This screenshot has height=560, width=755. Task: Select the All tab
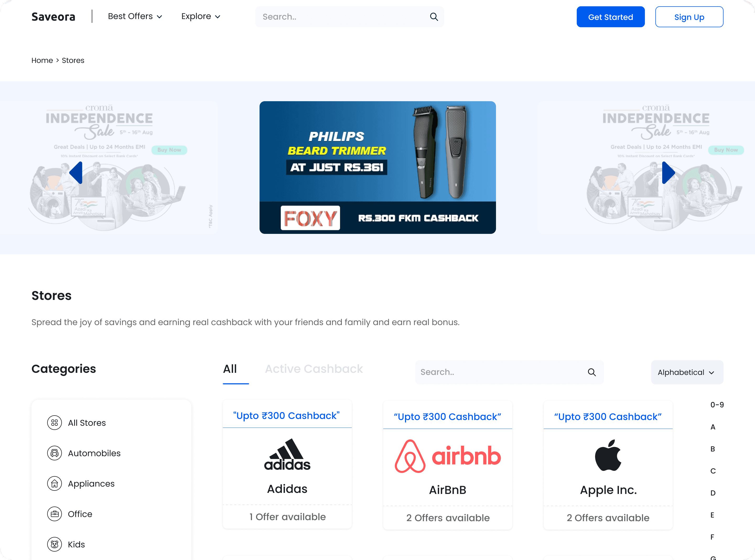[230, 369]
